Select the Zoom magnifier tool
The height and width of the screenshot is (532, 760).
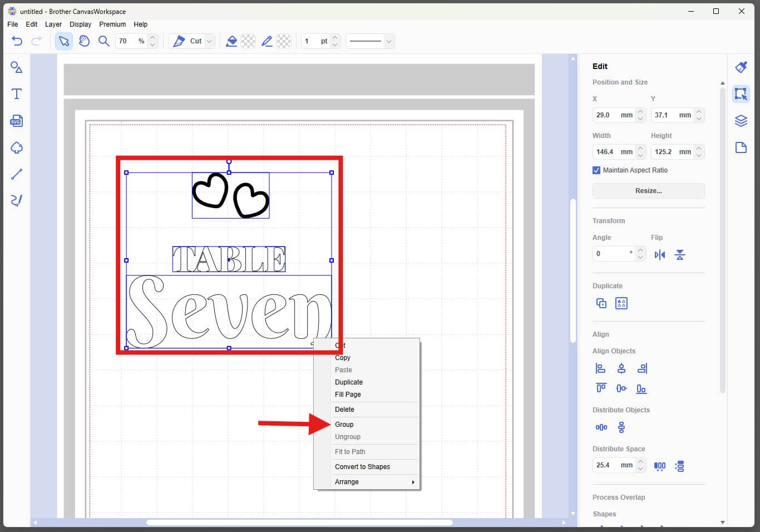pos(103,41)
